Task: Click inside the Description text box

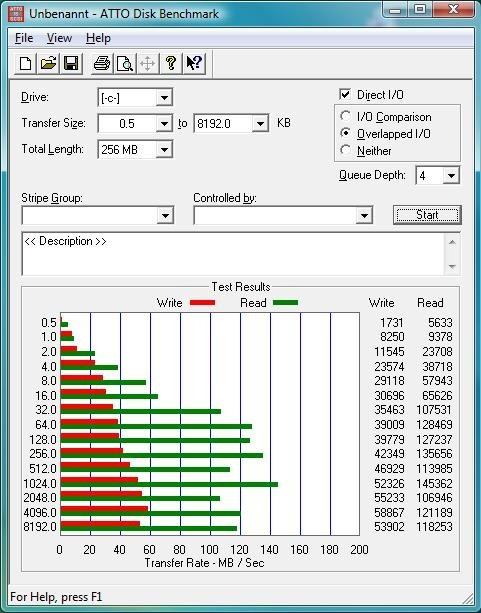Action: 233,254
